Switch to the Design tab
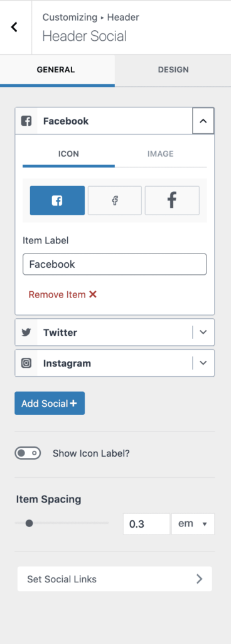 coord(173,70)
